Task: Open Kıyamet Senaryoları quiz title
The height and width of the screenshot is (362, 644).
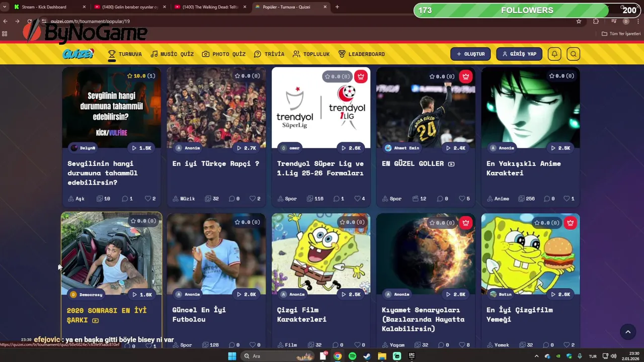Action: 423,319
